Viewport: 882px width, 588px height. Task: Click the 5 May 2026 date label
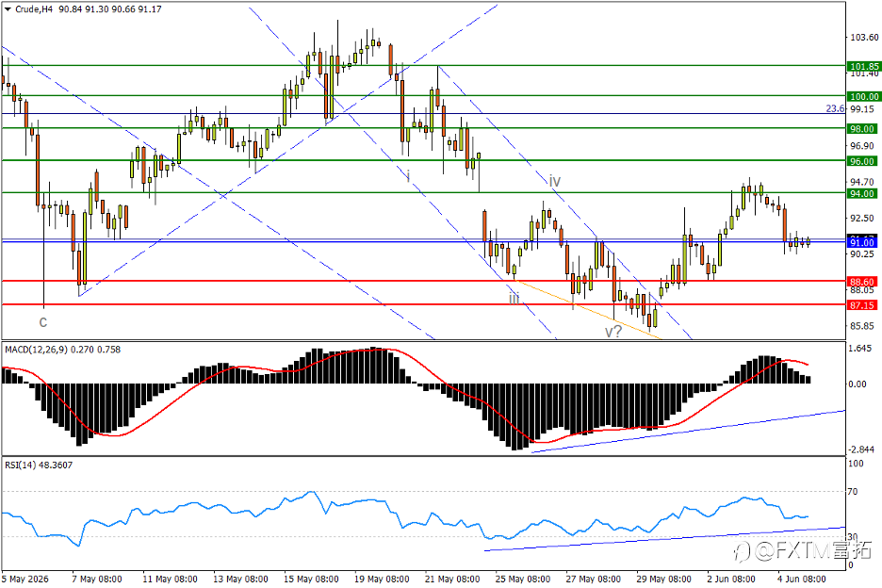[x=25, y=579]
